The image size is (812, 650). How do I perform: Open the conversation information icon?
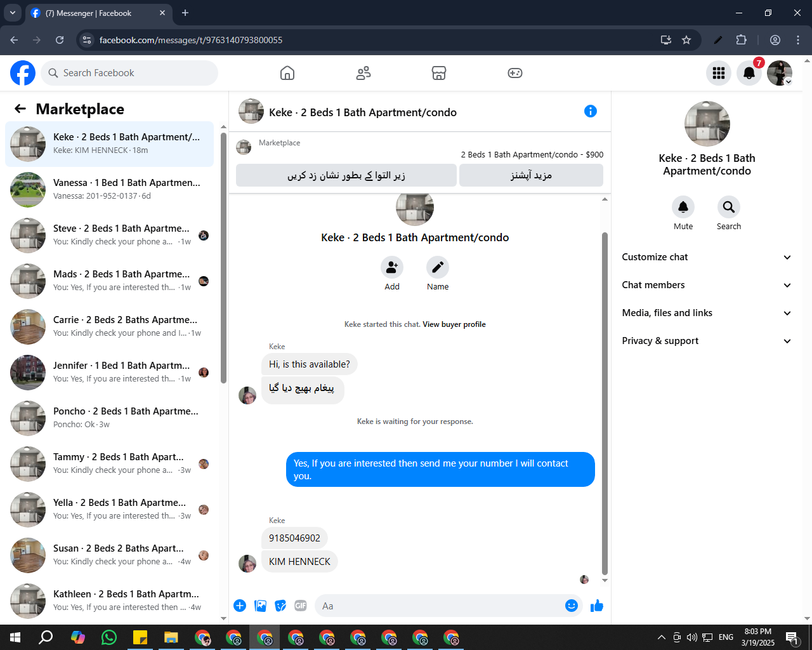pos(591,111)
